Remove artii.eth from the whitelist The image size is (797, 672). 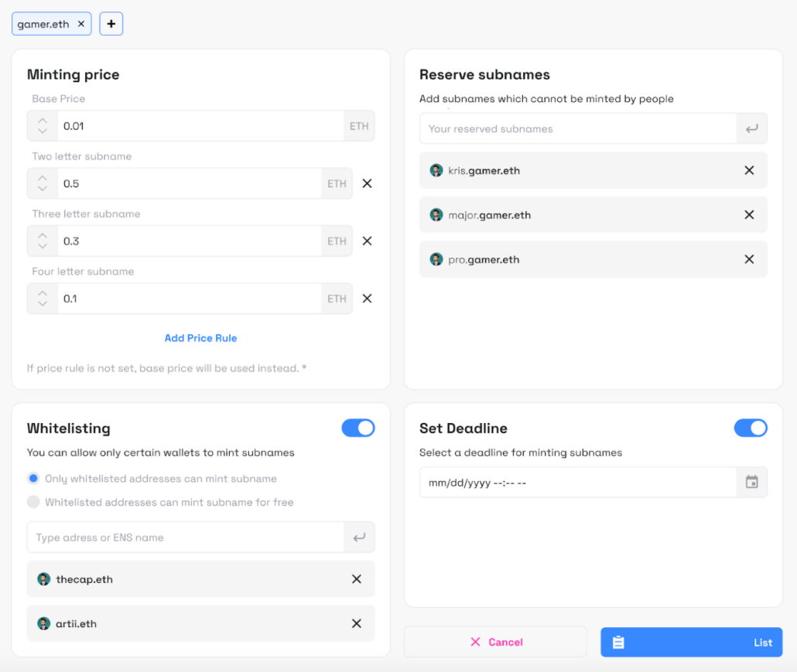click(357, 623)
